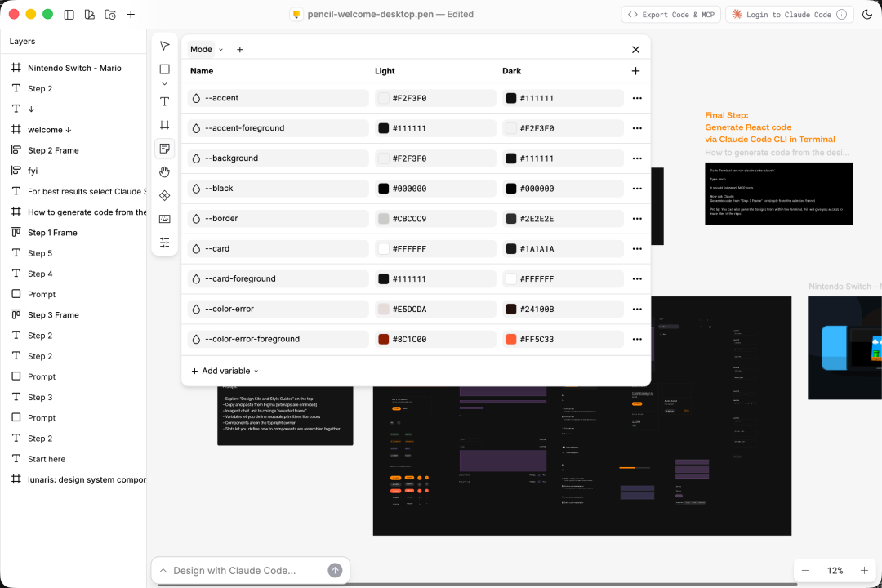Expand shape options chevron below rectangle tool

[164, 83]
